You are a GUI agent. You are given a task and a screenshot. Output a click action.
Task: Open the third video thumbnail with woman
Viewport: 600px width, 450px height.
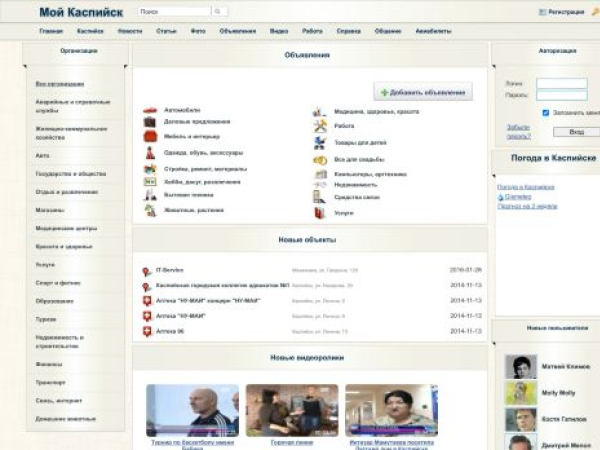[391, 411]
